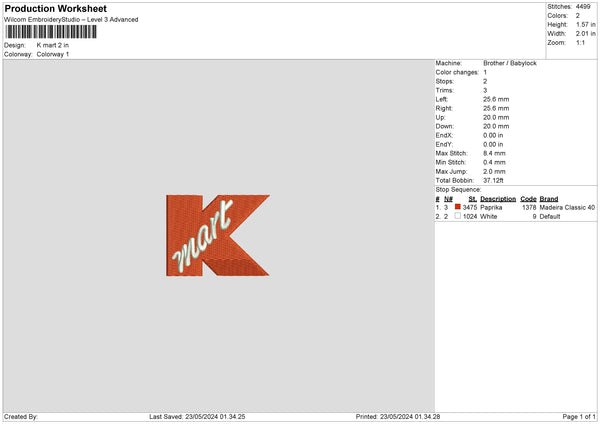Click the Madeira Classic 40 brand
This screenshot has width=600, height=424.
pyautogui.click(x=567, y=208)
